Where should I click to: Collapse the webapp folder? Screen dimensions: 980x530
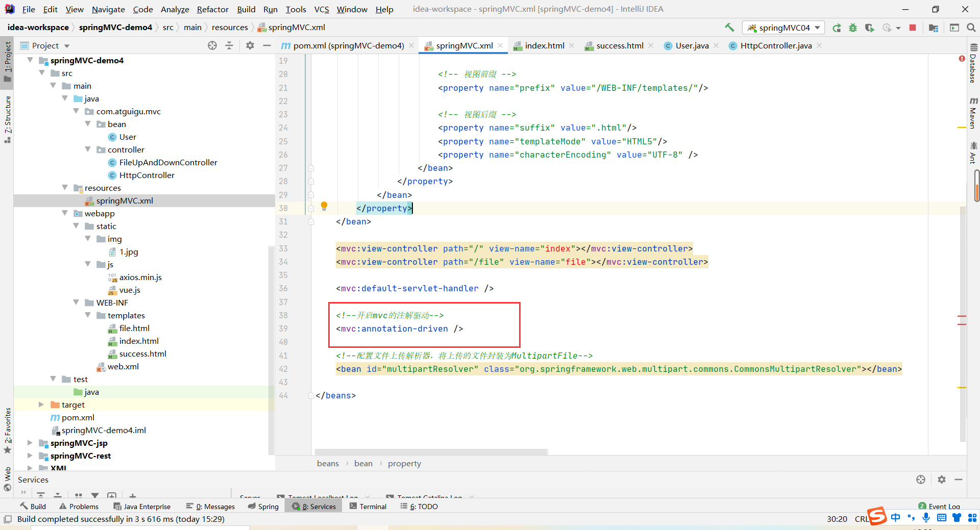coord(65,213)
